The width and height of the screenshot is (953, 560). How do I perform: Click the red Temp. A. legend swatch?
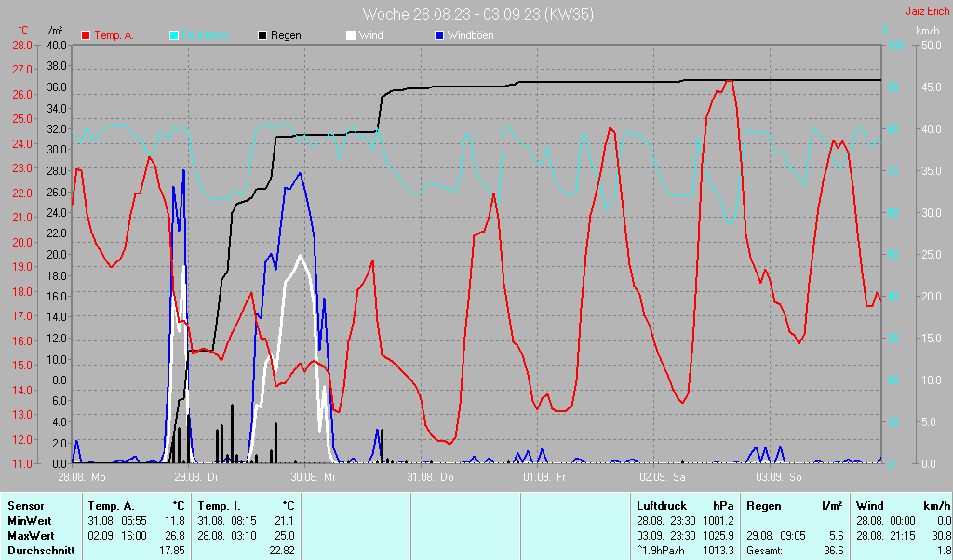[x=87, y=35]
